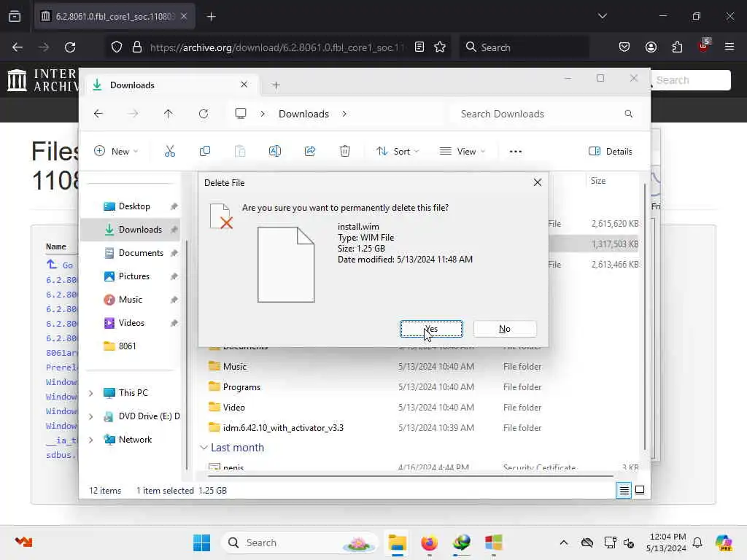Click the Firefox address bar URL
This screenshot has width=747, height=560.
pos(276,47)
